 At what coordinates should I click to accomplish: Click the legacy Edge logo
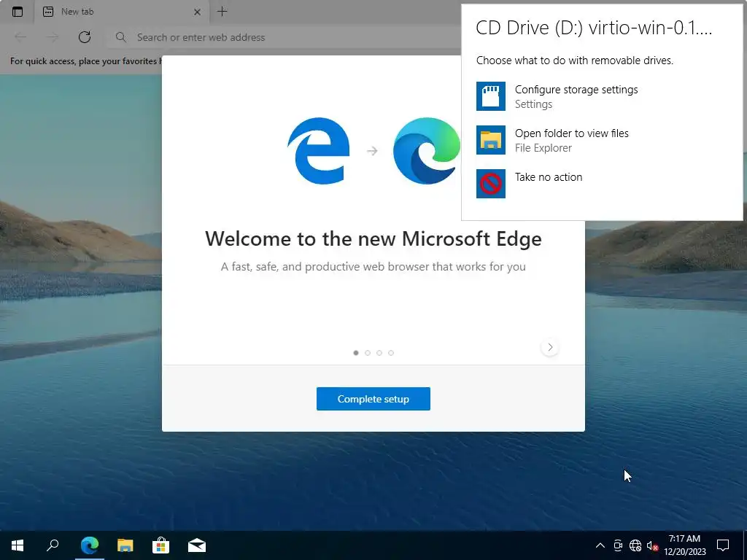[318, 150]
